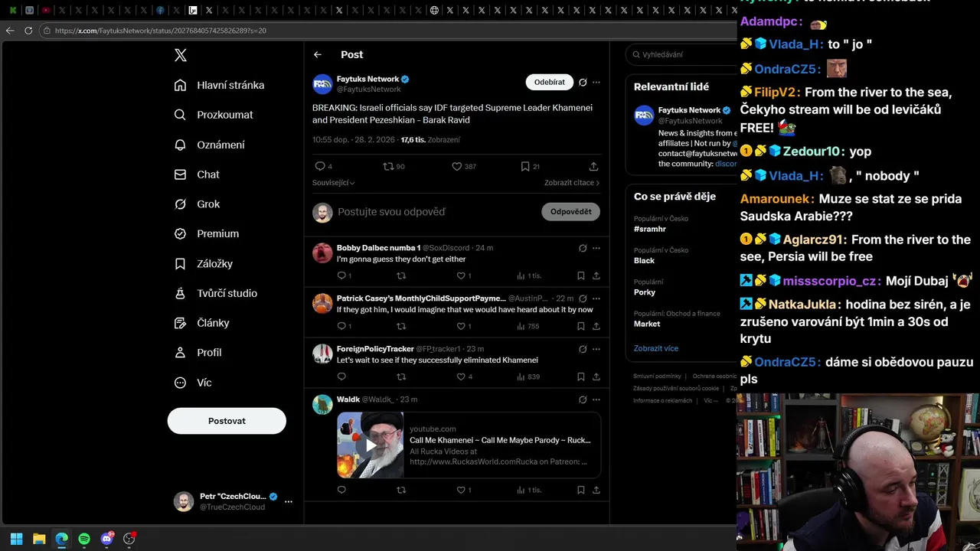Open Windows Start menu
Image resolution: width=980 pixels, height=551 pixels.
pos(16,539)
